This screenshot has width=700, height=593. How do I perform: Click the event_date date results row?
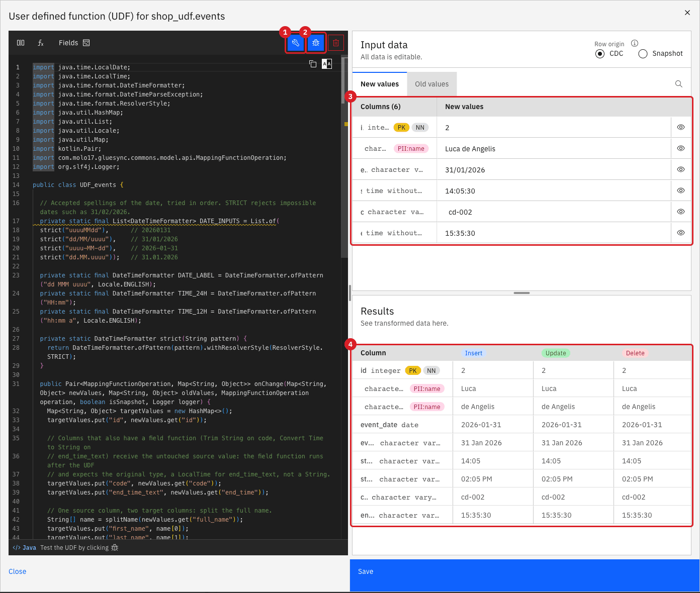pos(521,425)
